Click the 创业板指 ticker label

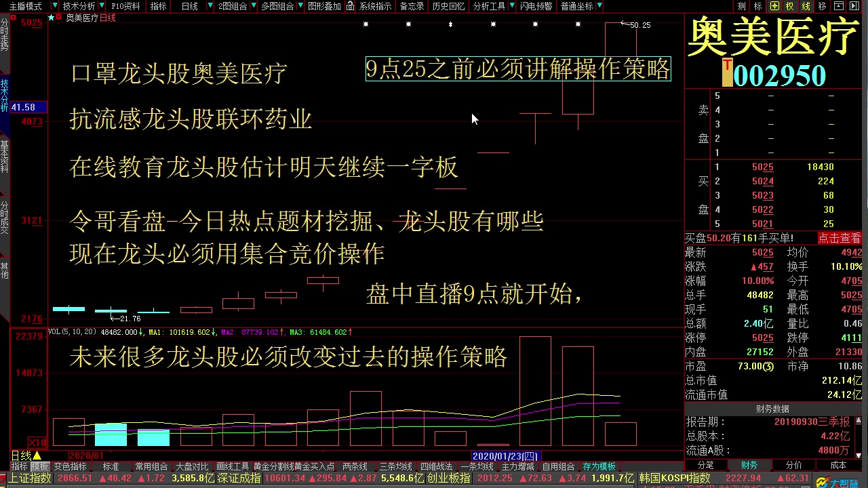click(448, 479)
